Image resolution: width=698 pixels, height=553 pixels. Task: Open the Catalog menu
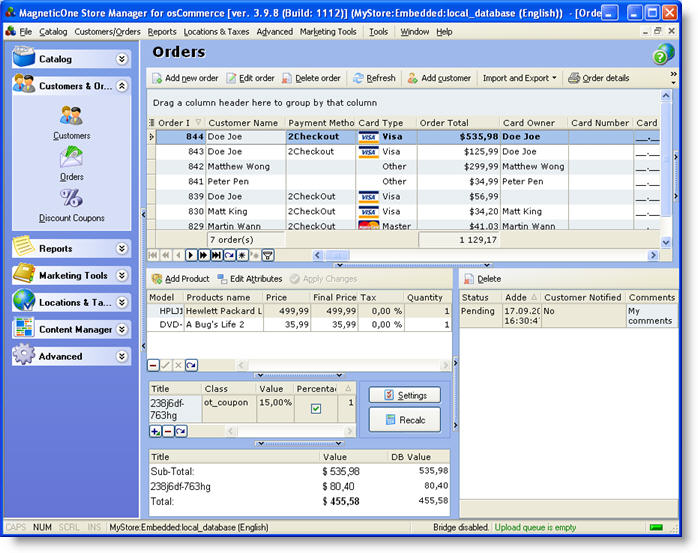tap(53, 32)
